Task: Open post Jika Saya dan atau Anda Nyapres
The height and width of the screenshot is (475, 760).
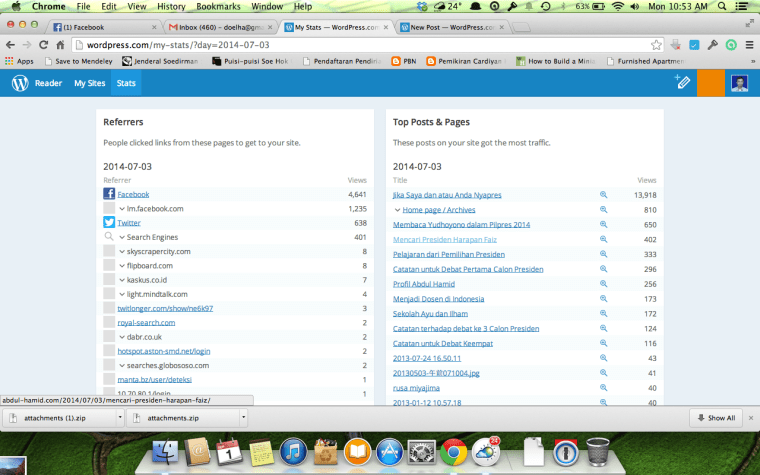Action: (447, 195)
